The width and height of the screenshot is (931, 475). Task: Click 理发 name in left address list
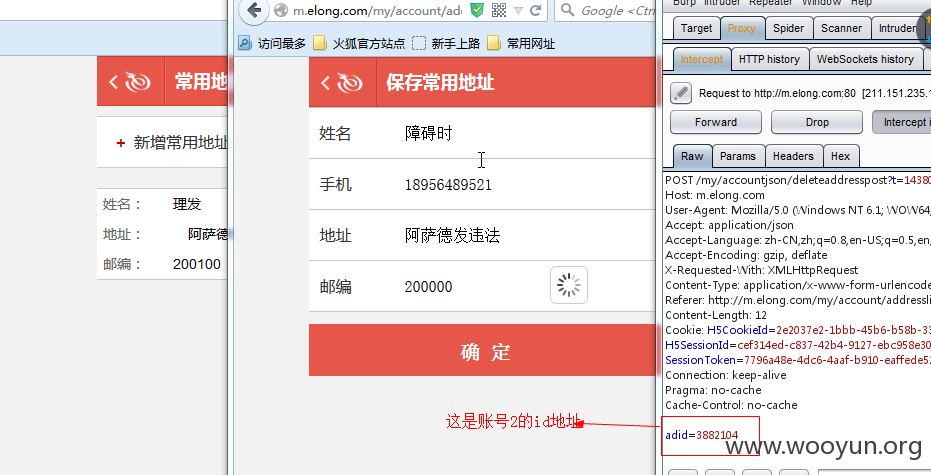point(187,204)
